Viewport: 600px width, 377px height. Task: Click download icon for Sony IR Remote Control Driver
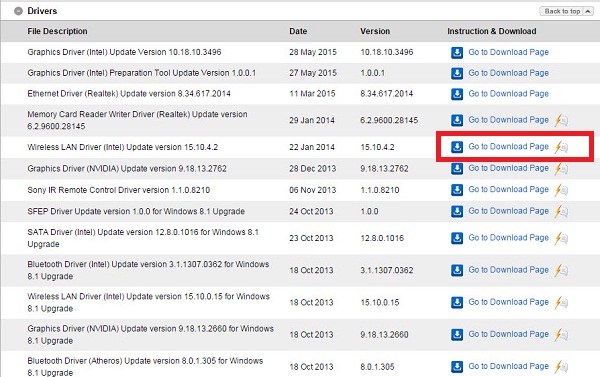[x=457, y=190]
